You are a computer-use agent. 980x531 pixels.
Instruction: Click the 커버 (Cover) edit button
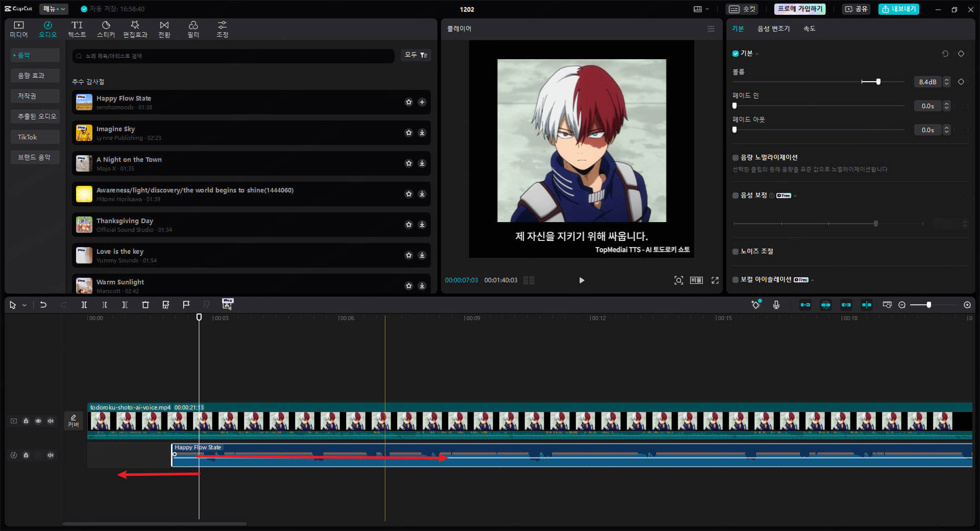tap(73, 421)
